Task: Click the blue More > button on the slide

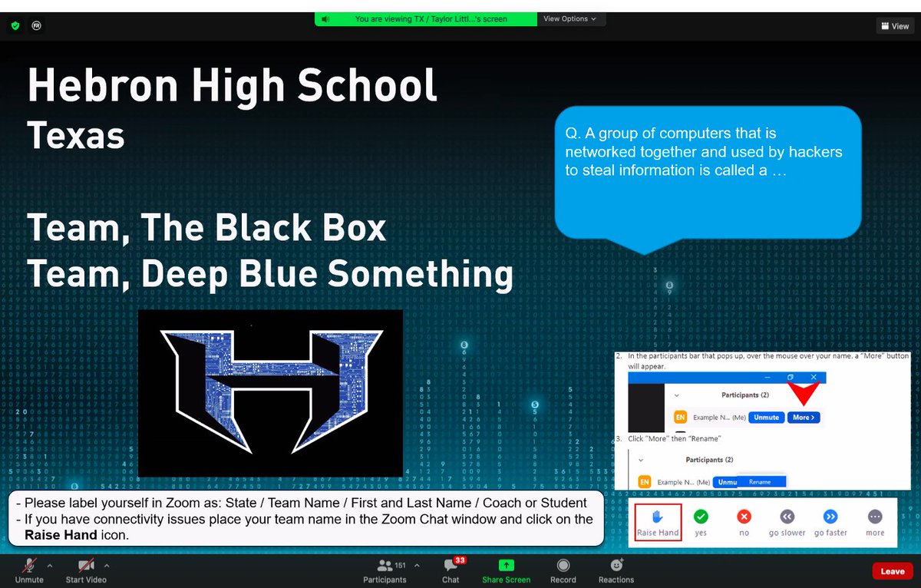Action: pos(804,418)
